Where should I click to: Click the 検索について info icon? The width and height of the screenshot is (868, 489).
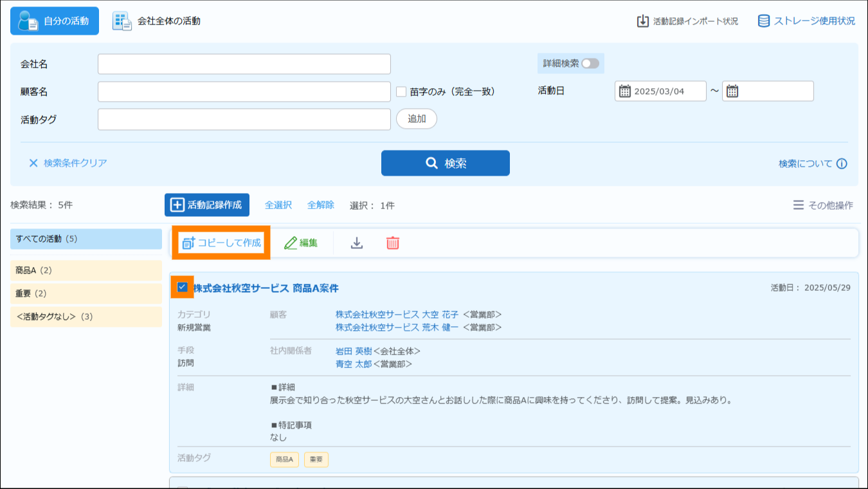pyautogui.click(x=842, y=163)
